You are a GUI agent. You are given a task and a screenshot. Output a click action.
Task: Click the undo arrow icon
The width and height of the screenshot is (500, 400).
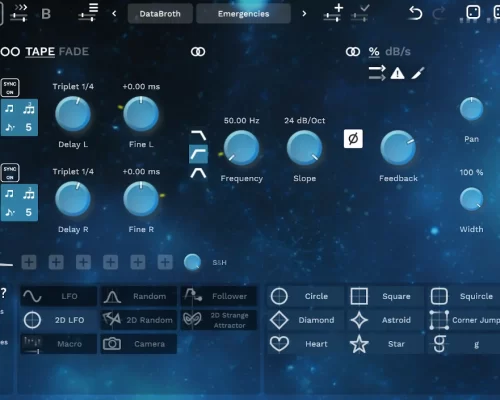(416, 14)
